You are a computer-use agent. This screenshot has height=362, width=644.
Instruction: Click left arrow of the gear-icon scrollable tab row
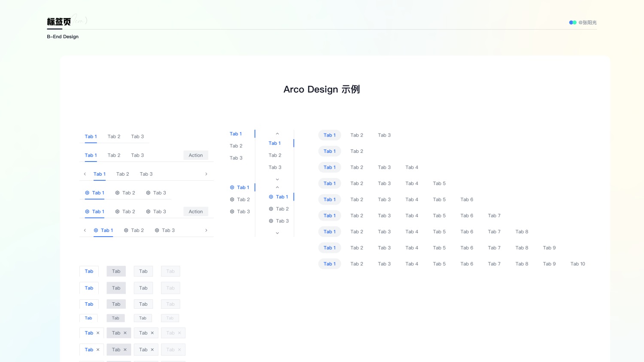click(85, 231)
